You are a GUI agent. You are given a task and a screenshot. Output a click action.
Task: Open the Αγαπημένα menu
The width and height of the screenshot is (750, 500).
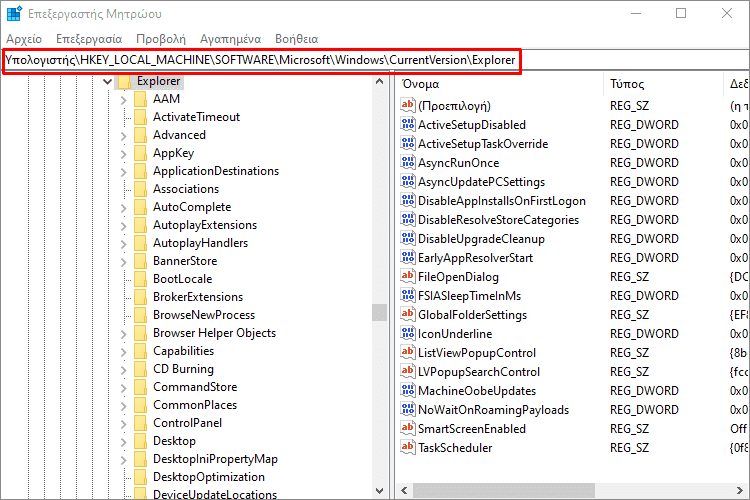click(x=231, y=39)
